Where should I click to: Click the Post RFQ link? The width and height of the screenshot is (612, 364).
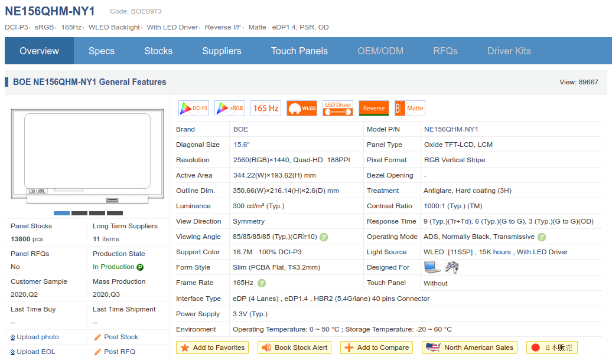click(x=120, y=352)
